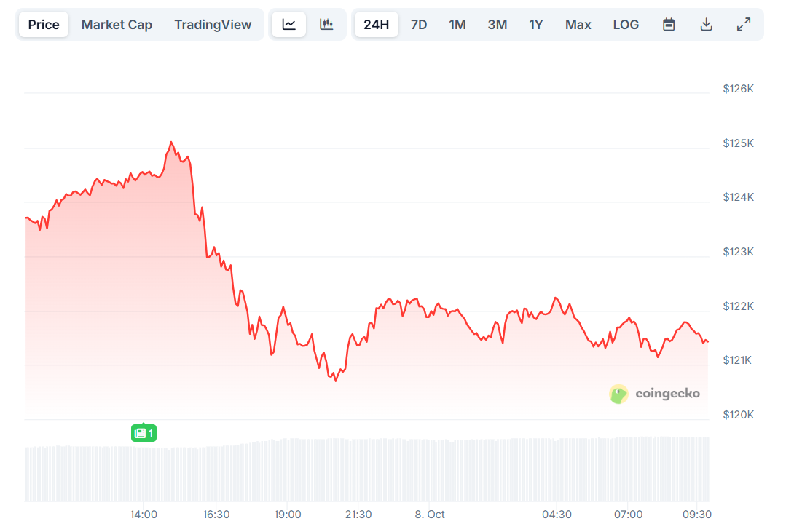Select the Max time range

578,24
